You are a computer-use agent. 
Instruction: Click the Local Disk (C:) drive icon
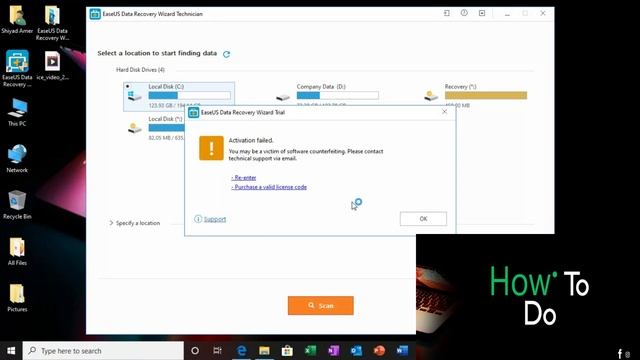[x=134, y=96]
